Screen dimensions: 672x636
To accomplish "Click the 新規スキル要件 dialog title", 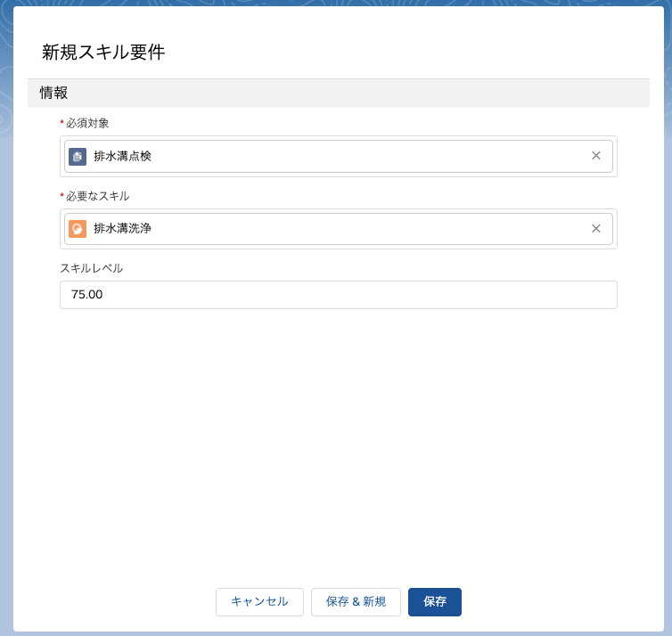I will (103, 53).
